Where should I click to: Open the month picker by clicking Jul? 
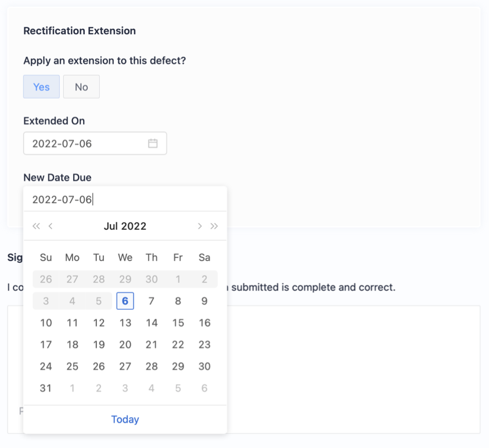coord(111,226)
